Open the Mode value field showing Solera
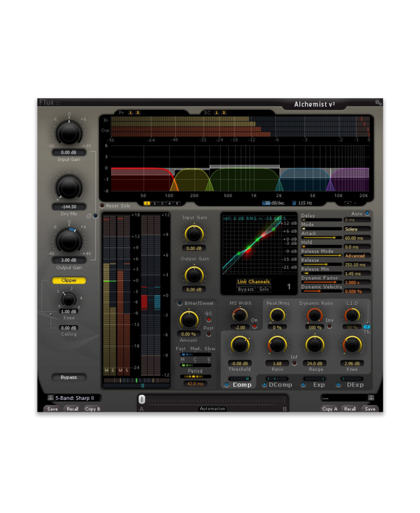Screen dimensions: 420x513 (357, 229)
